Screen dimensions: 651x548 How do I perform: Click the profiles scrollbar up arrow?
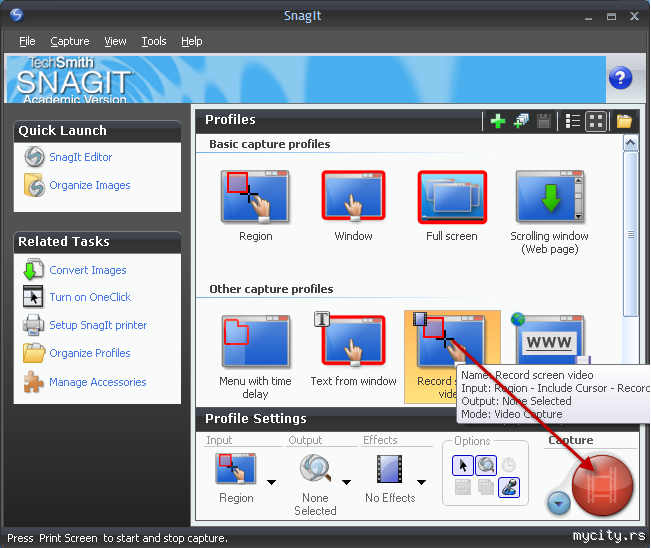631,143
